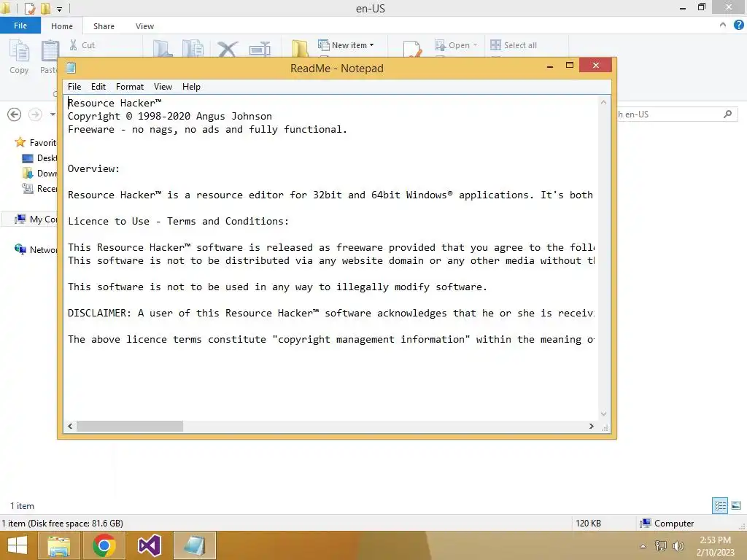Click the 'Overview:' line in Notepad
Image resolution: width=747 pixels, height=560 pixels.
93,169
